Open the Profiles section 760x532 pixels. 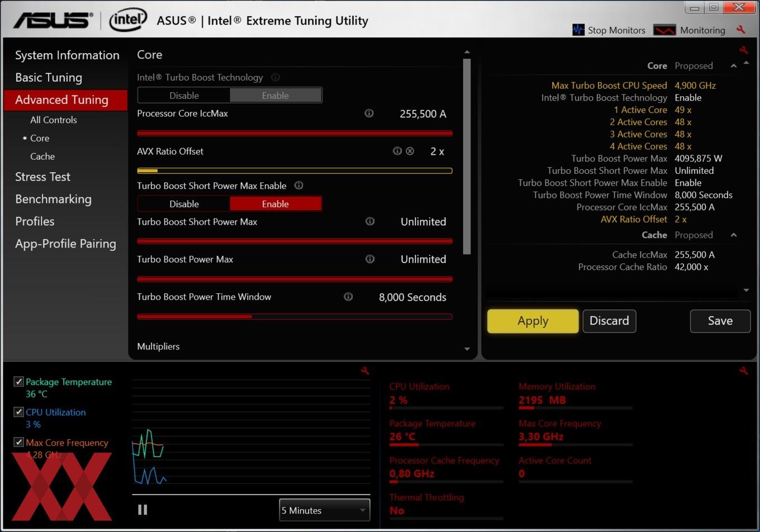point(35,221)
